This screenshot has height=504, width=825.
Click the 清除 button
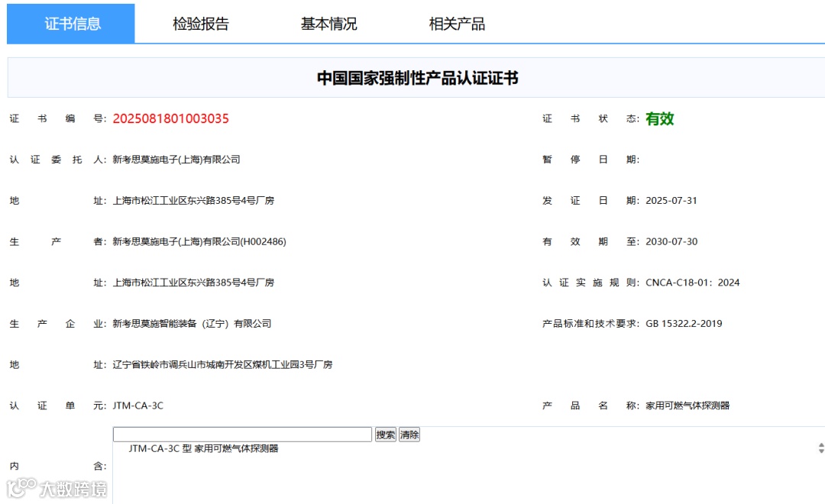point(409,435)
